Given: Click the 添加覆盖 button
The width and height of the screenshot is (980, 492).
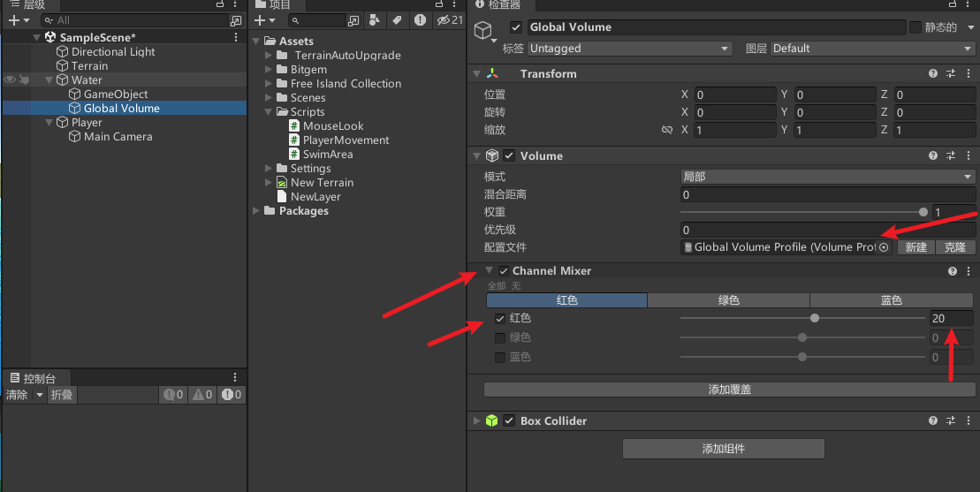Looking at the screenshot, I should tap(730, 390).
